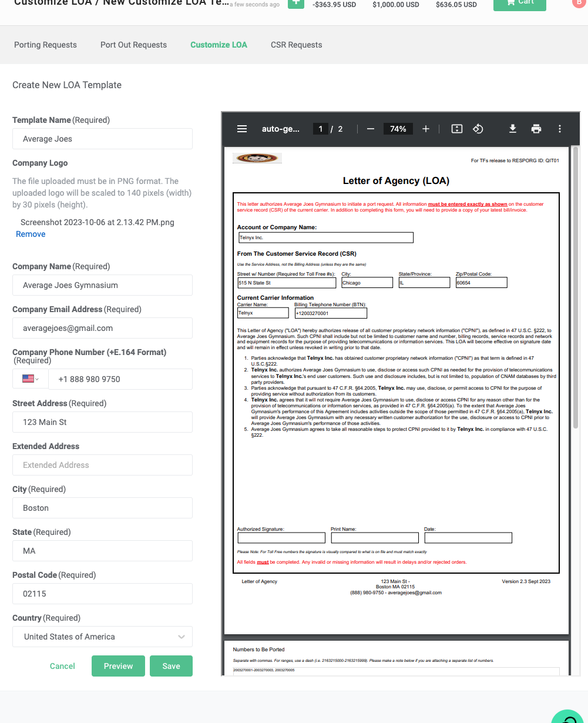Viewport: 588px width, 723px height.
Task: Click the Letter of Agency (LOA) heading
Action: tap(396, 181)
